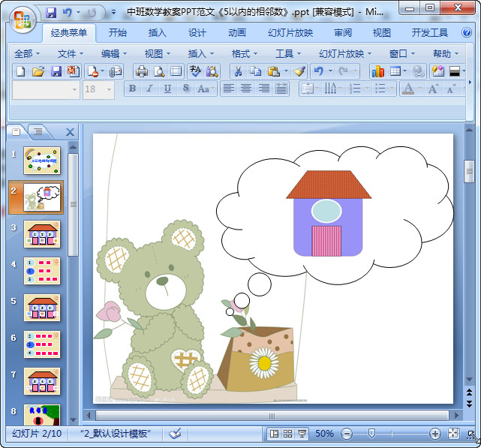Open 经典菜单 ribbon tab
Screen dimensions: 481x448
pyautogui.click(x=69, y=32)
